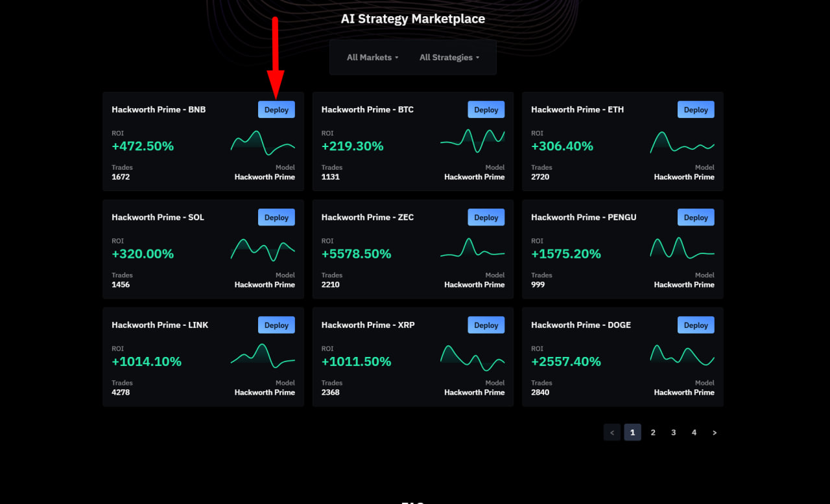Click the +5578.50% ROI value
This screenshot has height=504, width=830.
point(356,254)
